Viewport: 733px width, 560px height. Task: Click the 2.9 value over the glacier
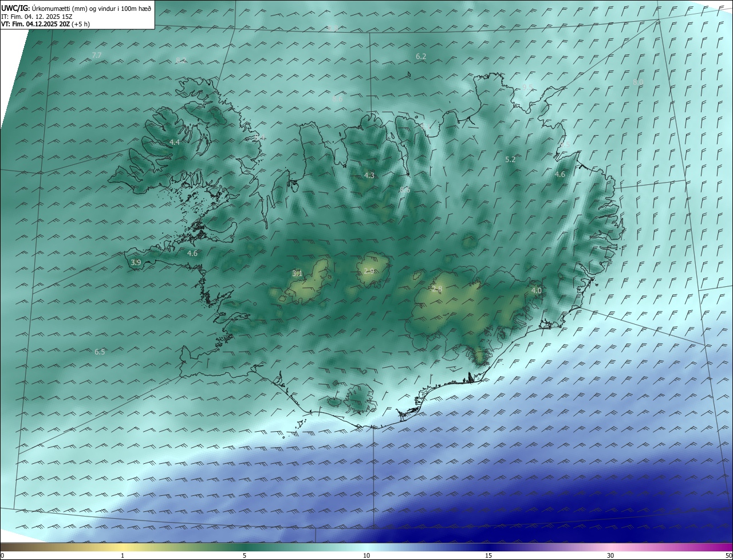coord(369,271)
